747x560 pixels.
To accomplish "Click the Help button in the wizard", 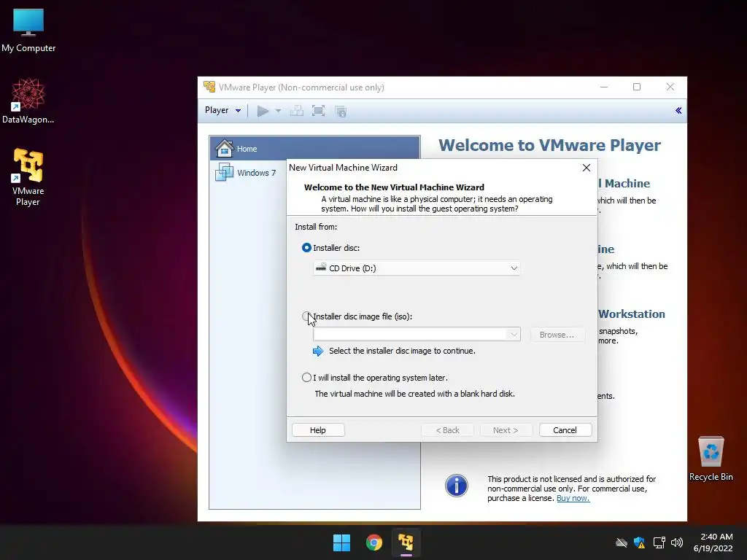I will pos(318,430).
